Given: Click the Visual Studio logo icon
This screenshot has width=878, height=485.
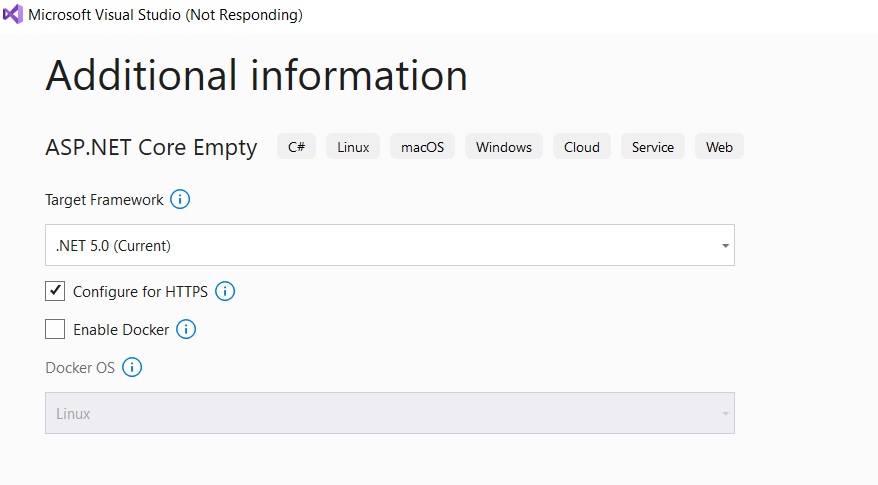Looking at the screenshot, I should (13, 14).
